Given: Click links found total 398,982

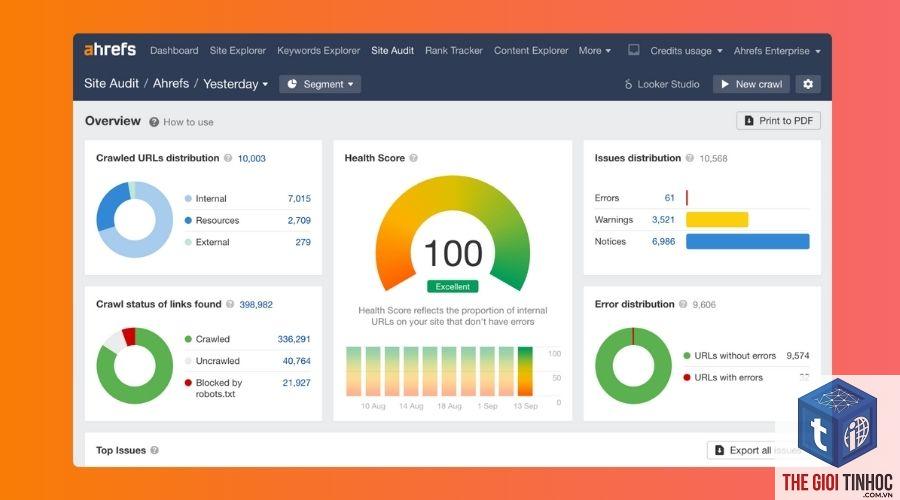Looking at the screenshot, I should click(x=256, y=305).
